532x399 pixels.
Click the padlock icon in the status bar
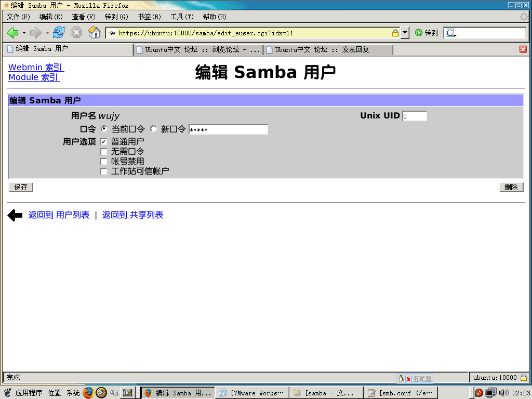pyautogui.click(x=524, y=377)
